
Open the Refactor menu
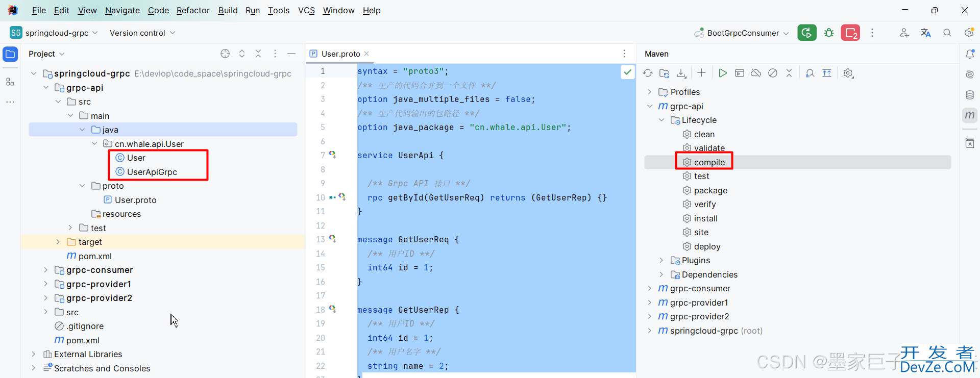192,10
